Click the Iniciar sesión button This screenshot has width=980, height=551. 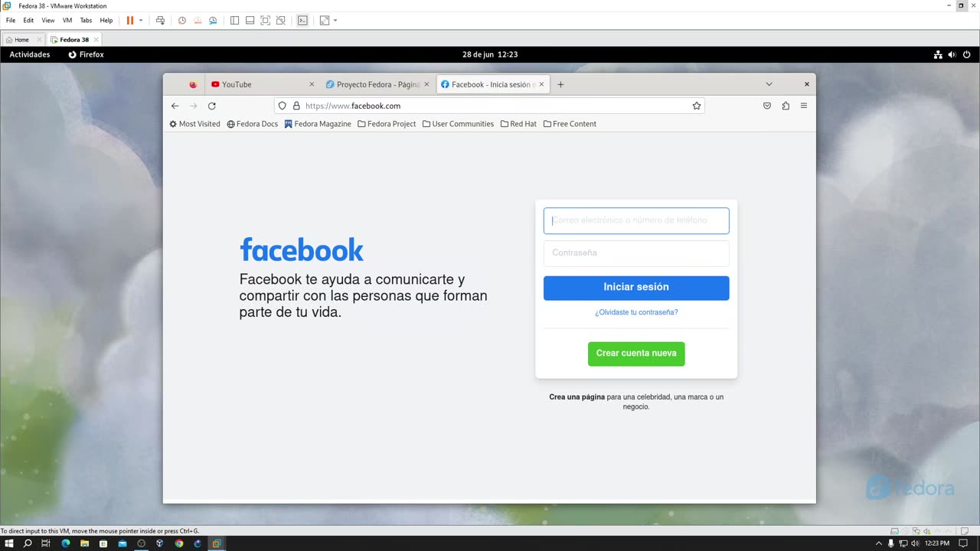pos(636,288)
